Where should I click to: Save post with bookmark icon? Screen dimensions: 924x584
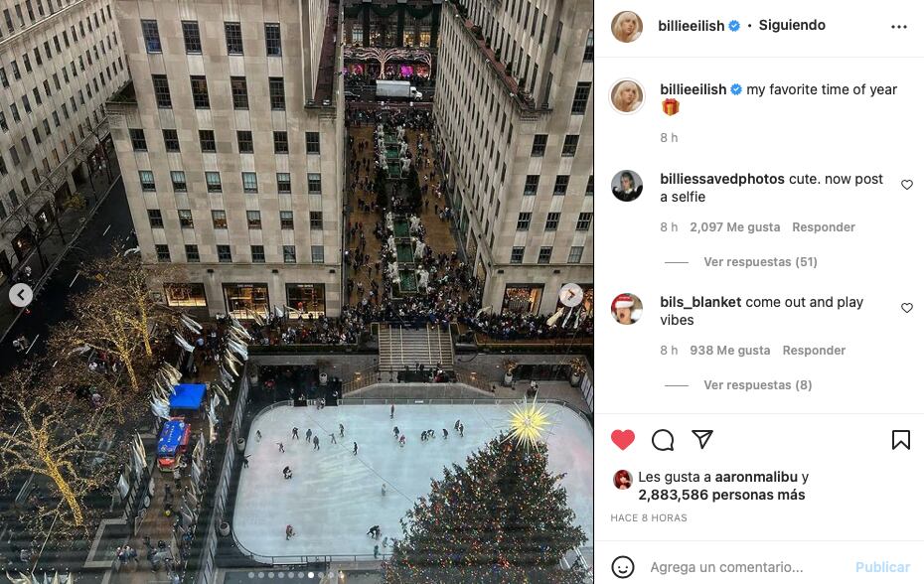click(900, 440)
